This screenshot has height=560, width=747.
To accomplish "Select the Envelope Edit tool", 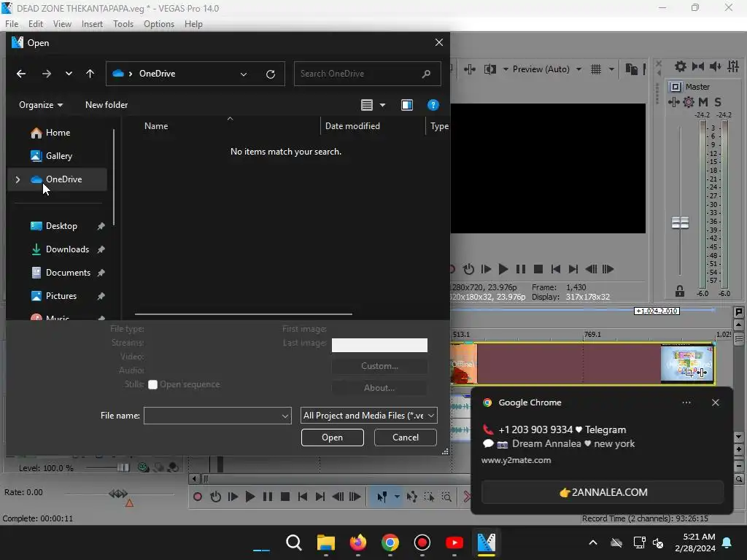I will pos(411,497).
